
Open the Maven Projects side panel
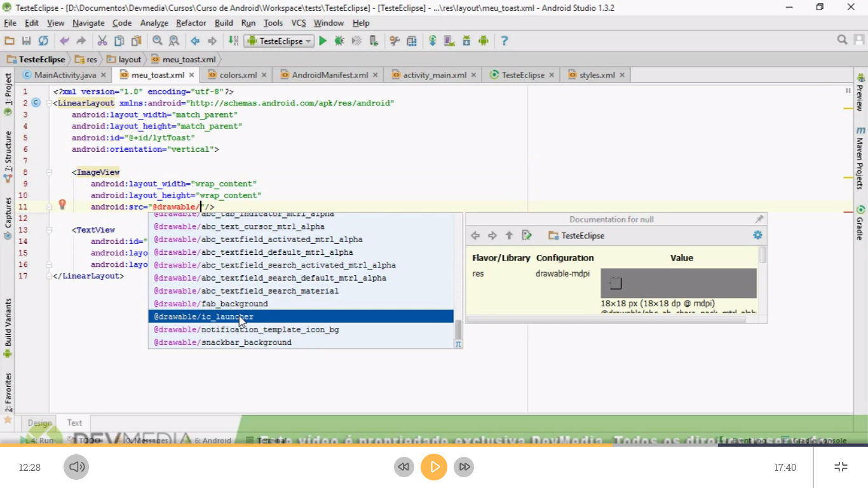(860, 158)
